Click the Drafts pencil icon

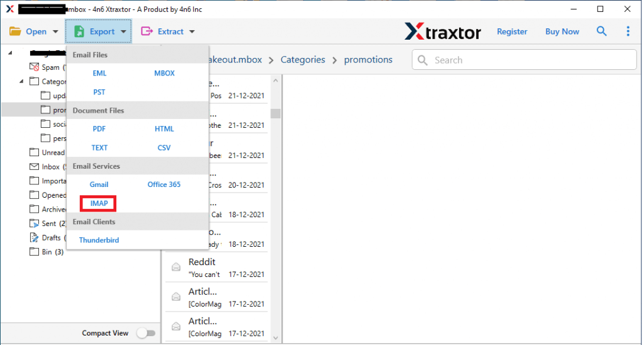click(x=35, y=238)
